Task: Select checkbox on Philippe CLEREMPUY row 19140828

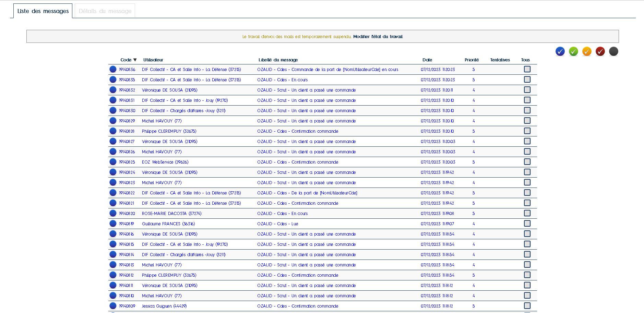Action: pos(527,131)
